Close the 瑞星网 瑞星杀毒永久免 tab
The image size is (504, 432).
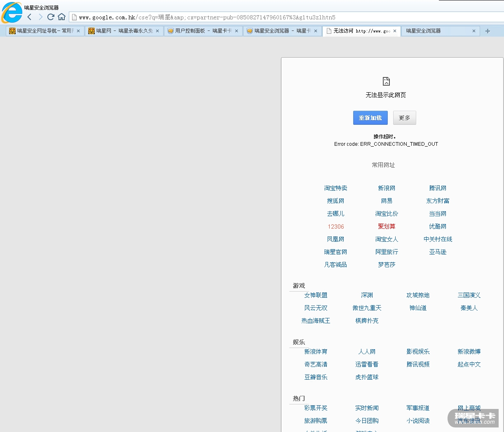coord(157,31)
